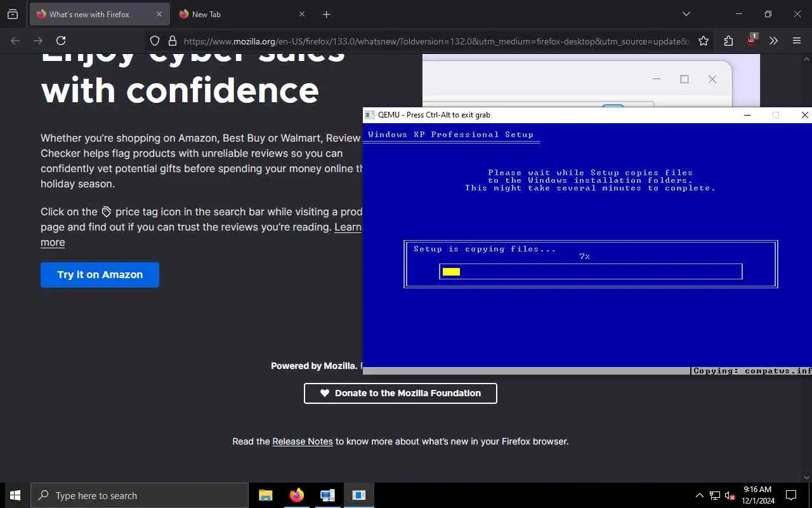The height and width of the screenshot is (508, 812).
Task: Open uBlock Origin extension icon
Action: click(x=751, y=40)
